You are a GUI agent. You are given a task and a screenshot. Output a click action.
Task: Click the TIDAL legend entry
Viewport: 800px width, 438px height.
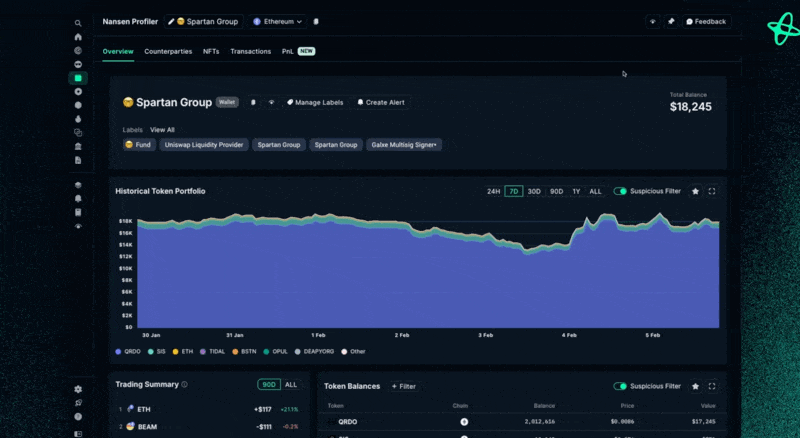pyautogui.click(x=212, y=352)
